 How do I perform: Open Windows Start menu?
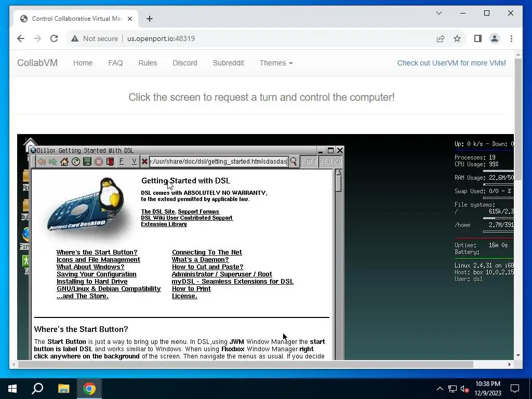click(12, 389)
